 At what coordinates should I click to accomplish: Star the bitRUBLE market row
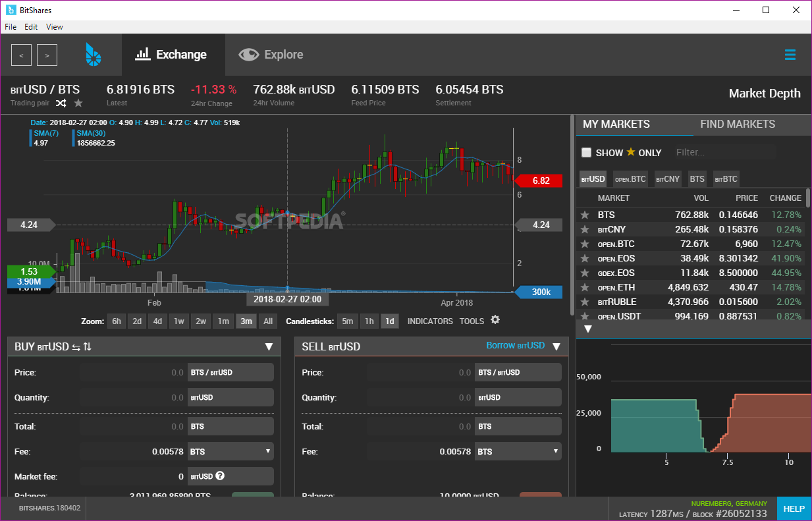(584, 302)
